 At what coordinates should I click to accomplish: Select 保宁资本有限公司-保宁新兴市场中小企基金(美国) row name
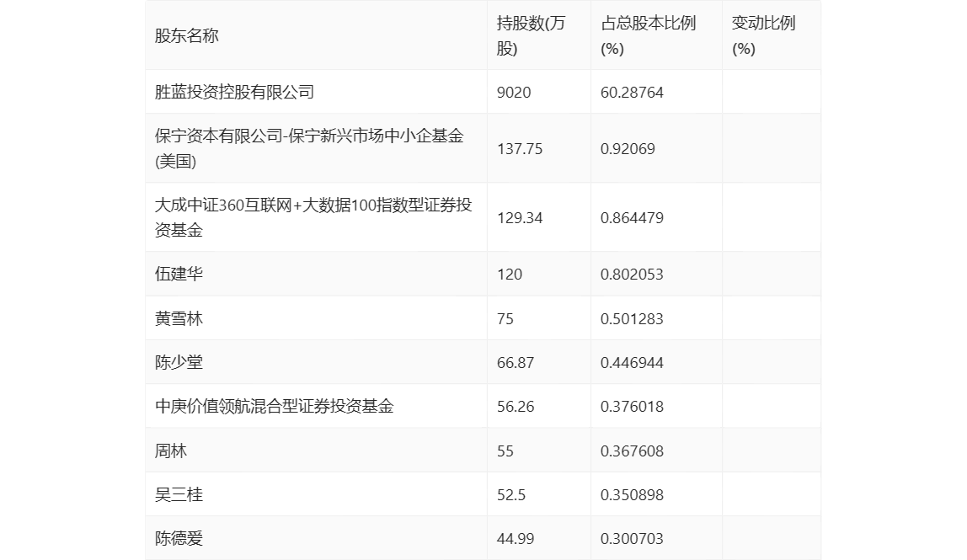tap(309, 149)
